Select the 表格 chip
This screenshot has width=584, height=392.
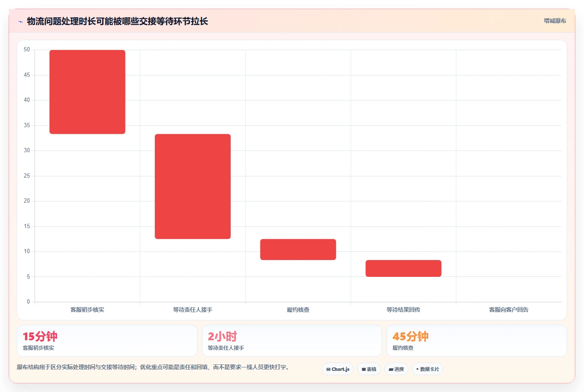pos(369,369)
